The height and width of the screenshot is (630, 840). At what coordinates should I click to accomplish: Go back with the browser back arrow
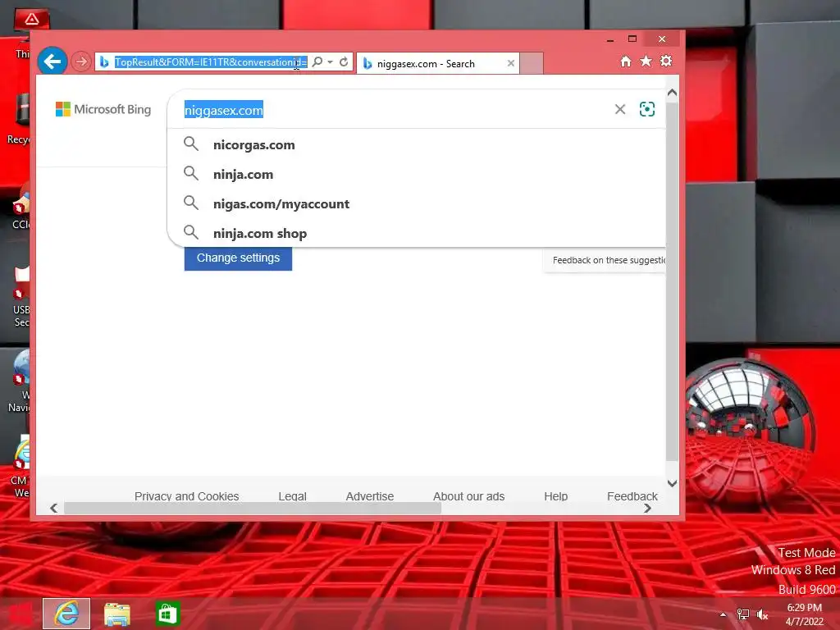[52, 62]
